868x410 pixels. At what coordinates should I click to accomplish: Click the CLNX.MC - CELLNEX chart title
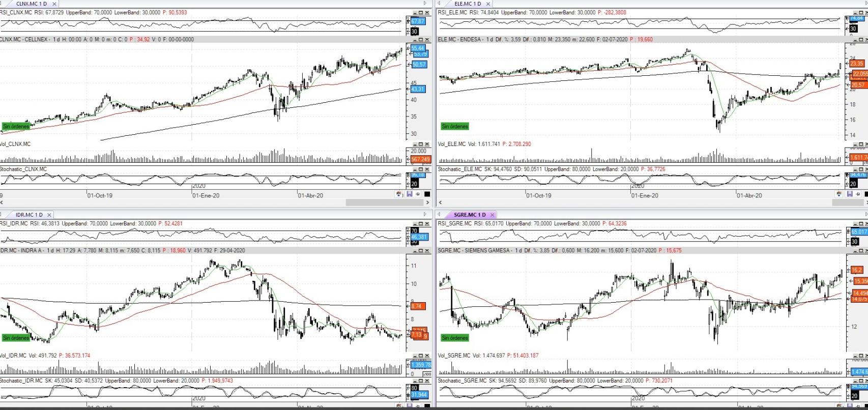click(24, 39)
